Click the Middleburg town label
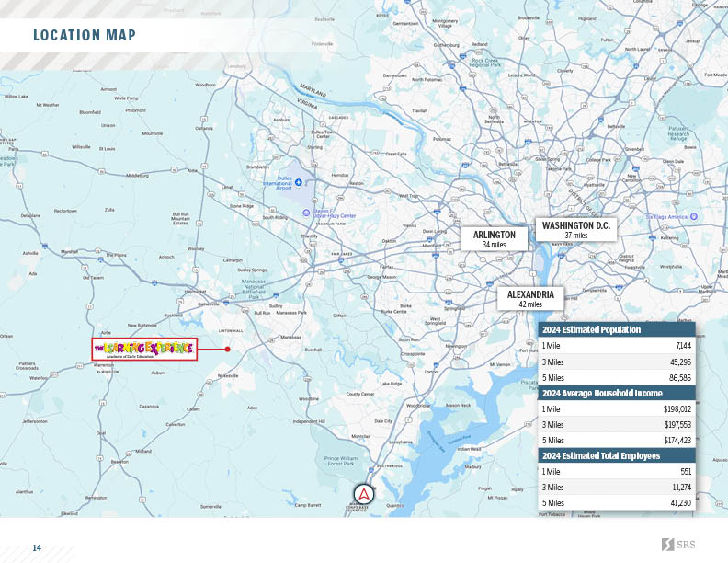The image size is (728, 563). tap(138, 176)
